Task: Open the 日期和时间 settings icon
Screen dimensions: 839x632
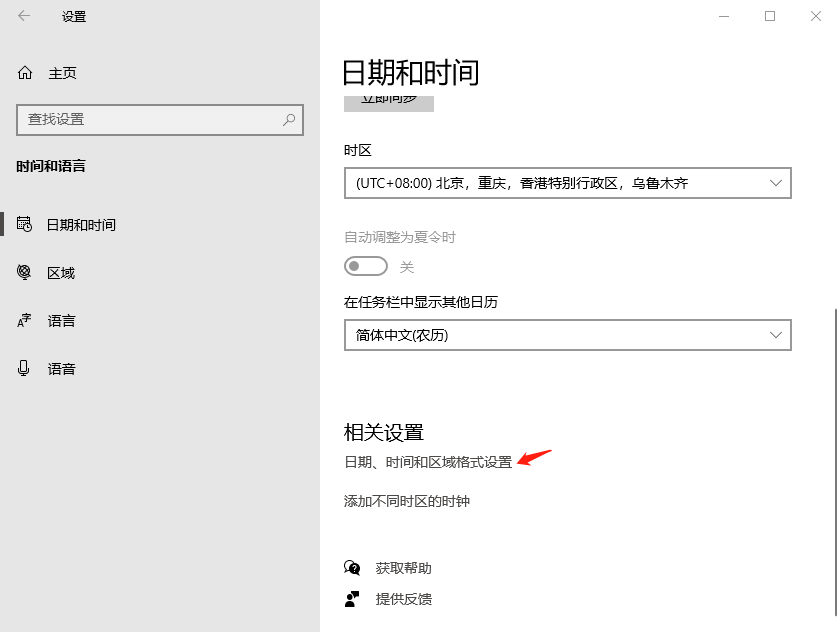Action: (25, 224)
